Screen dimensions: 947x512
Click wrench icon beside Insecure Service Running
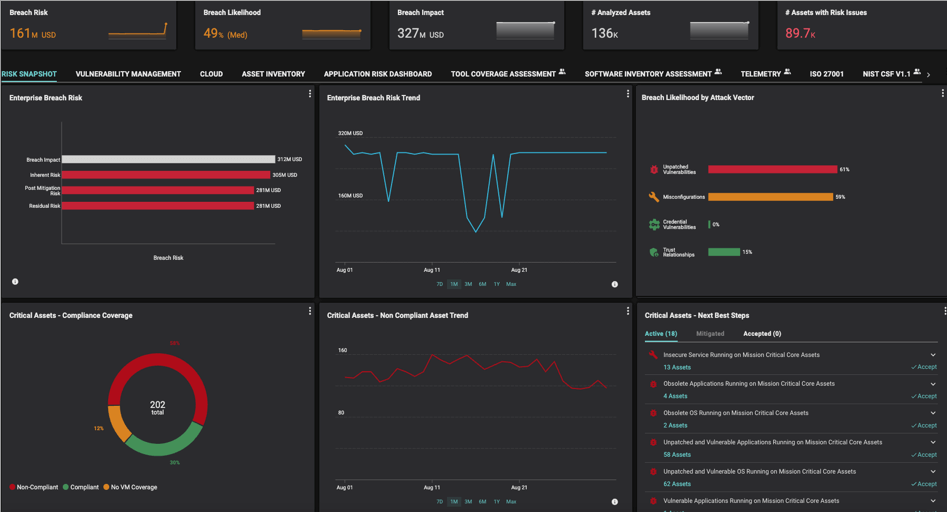point(653,354)
